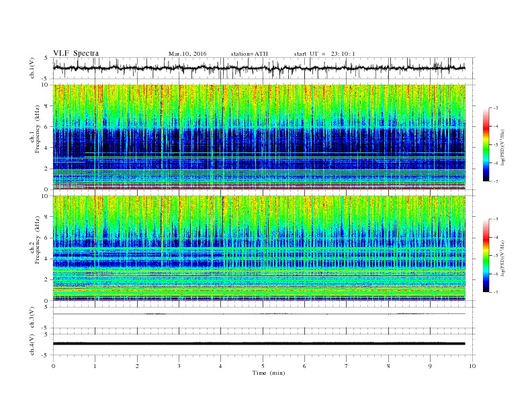Click the upper colorbar '-7' tick label
The image size is (532, 411).
(x=496, y=181)
